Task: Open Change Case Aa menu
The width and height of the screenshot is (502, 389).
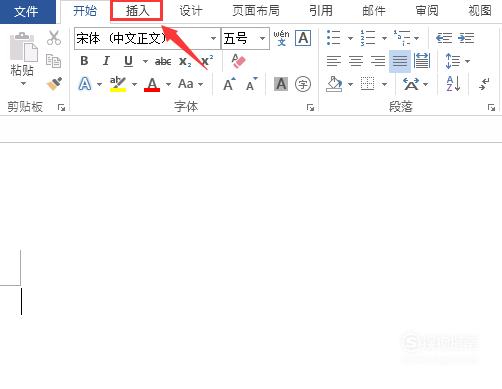Action: tap(190, 84)
